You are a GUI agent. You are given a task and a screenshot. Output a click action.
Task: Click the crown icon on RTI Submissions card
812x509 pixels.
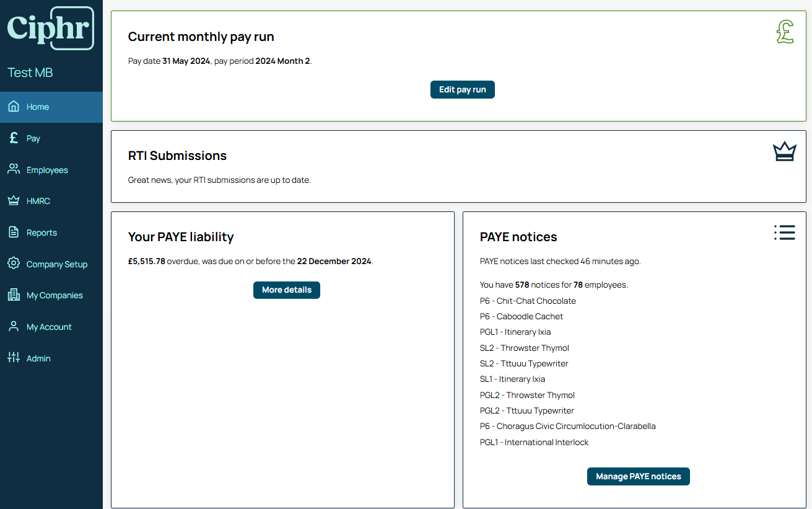pos(784,152)
